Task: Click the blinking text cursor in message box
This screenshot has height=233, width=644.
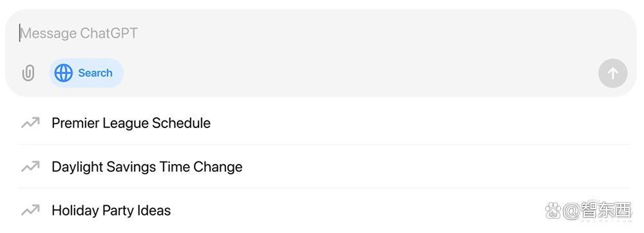Action: point(19,33)
